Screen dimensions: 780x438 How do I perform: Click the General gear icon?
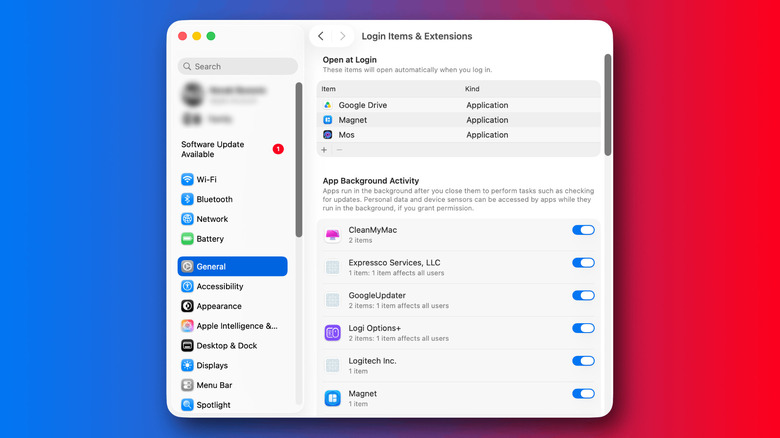pyautogui.click(x=187, y=266)
